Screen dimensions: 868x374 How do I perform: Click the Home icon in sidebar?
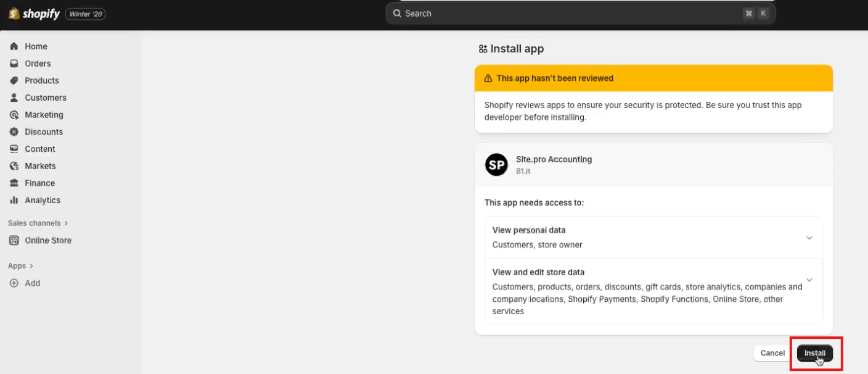(14, 46)
